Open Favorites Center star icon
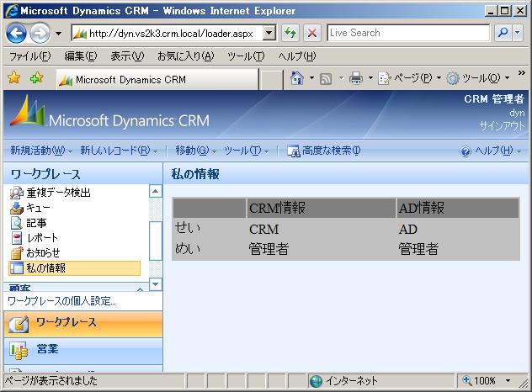This screenshot has height=392, width=532. (x=14, y=78)
